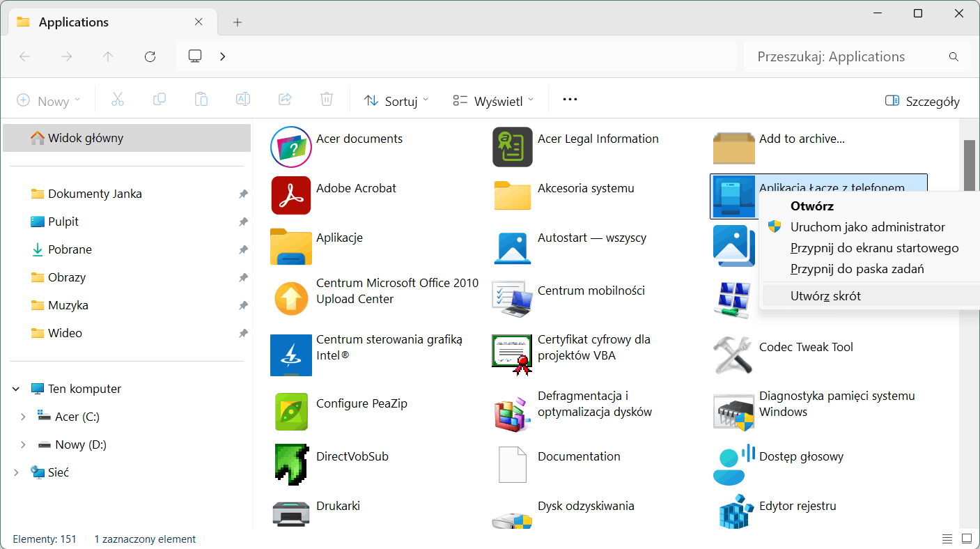Launch Adobe Acrobat from its icon

pyautogui.click(x=290, y=196)
